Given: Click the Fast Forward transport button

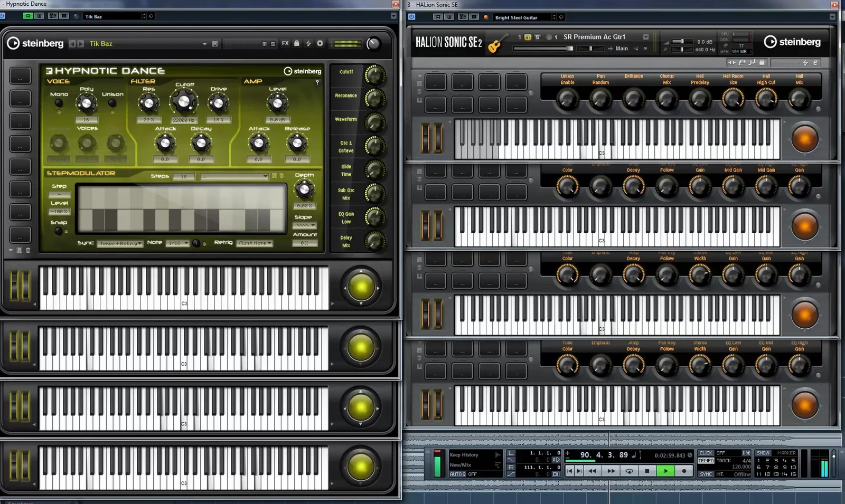Looking at the screenshot, I should click(611, 471).
